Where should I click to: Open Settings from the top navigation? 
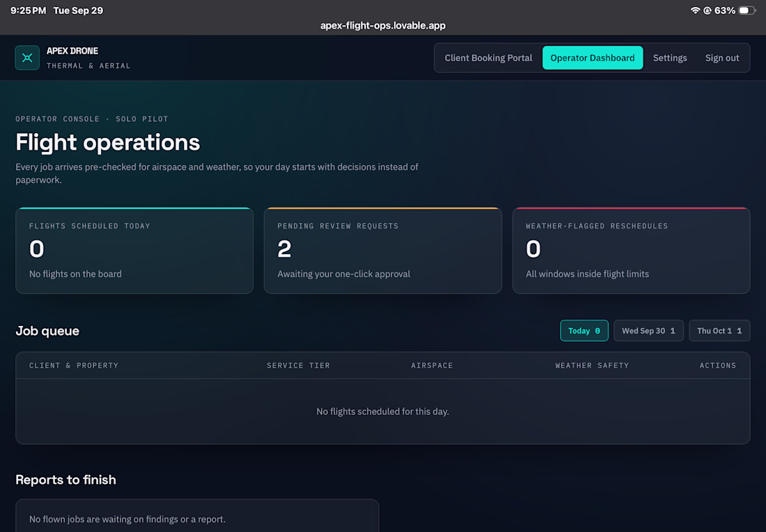(670, 58)
